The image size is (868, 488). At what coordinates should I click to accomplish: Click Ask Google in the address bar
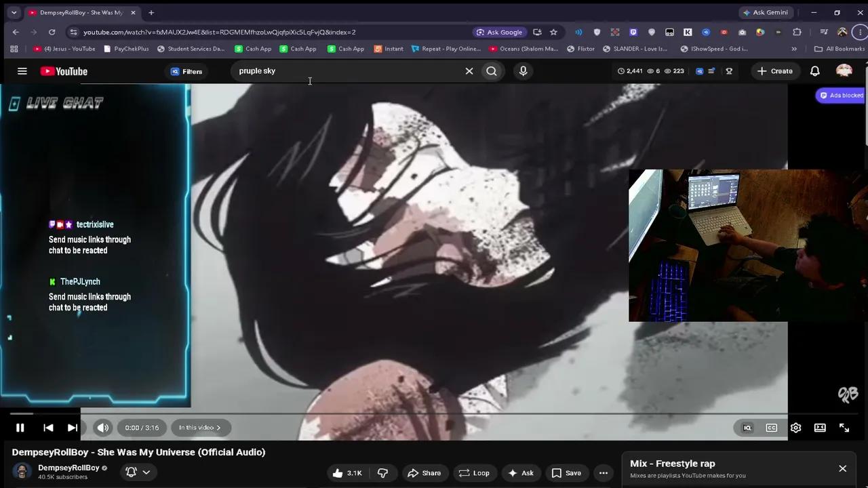(500, 32)
